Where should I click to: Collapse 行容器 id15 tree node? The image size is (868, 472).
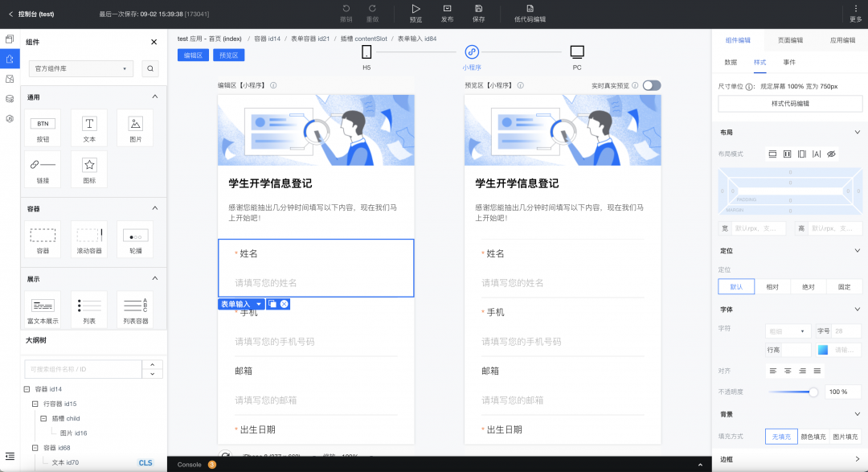tap(35, 404)
